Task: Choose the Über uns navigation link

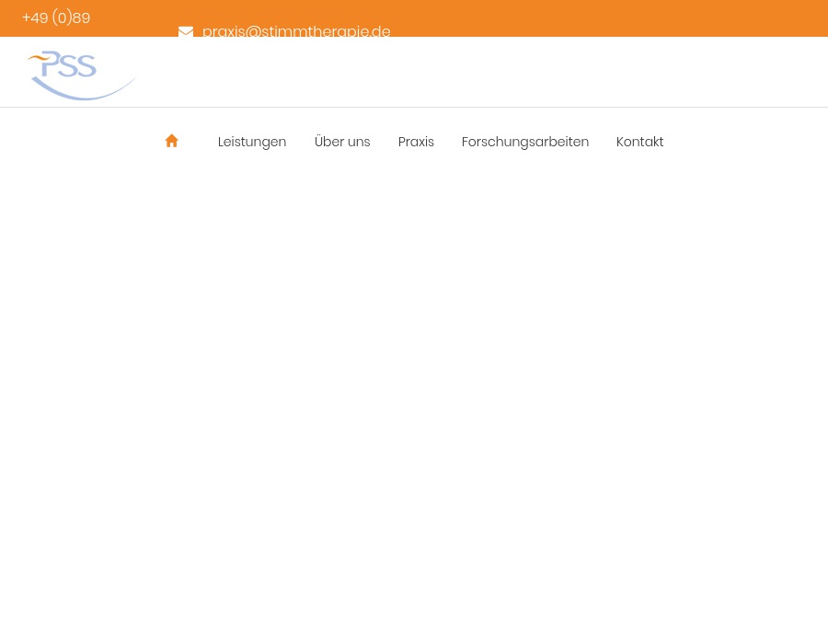Action: click(342, 142)
